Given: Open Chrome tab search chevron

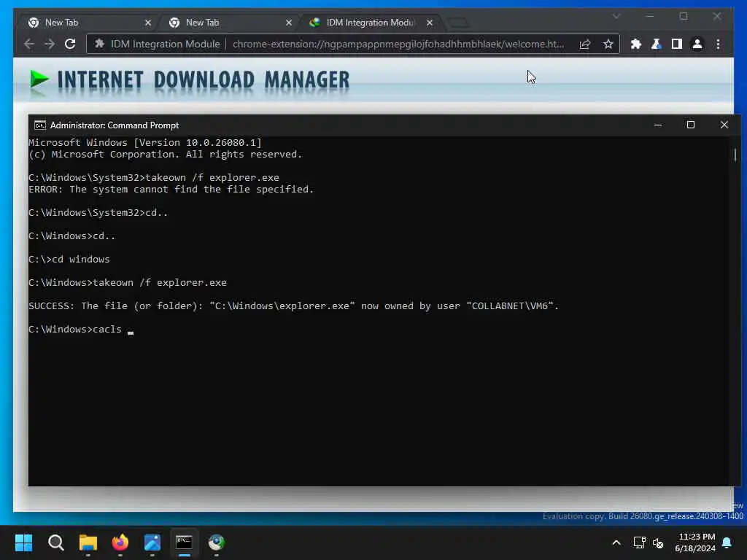Looking at the screenshot, I should tap(616, 16).
